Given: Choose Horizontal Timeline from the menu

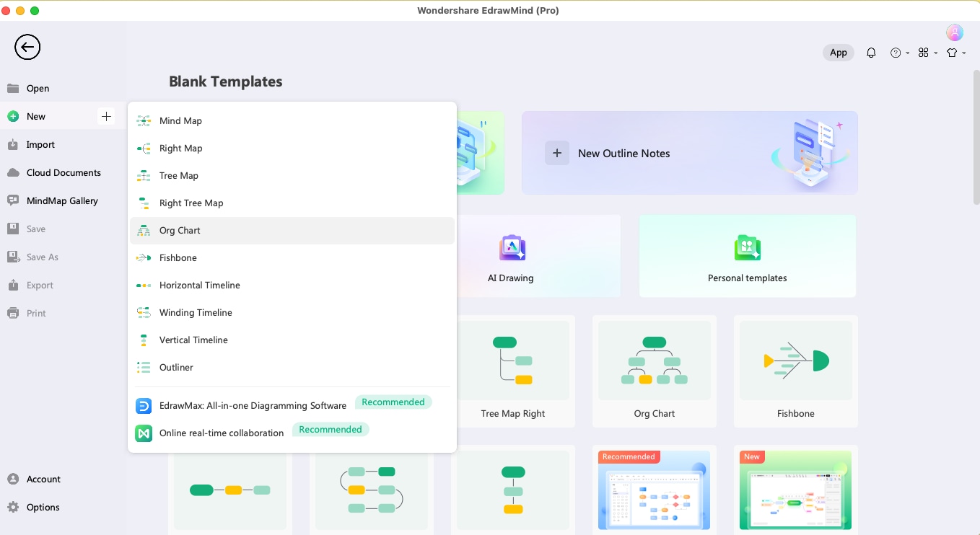Looking at the screenshot, I should tap(292, 285).
